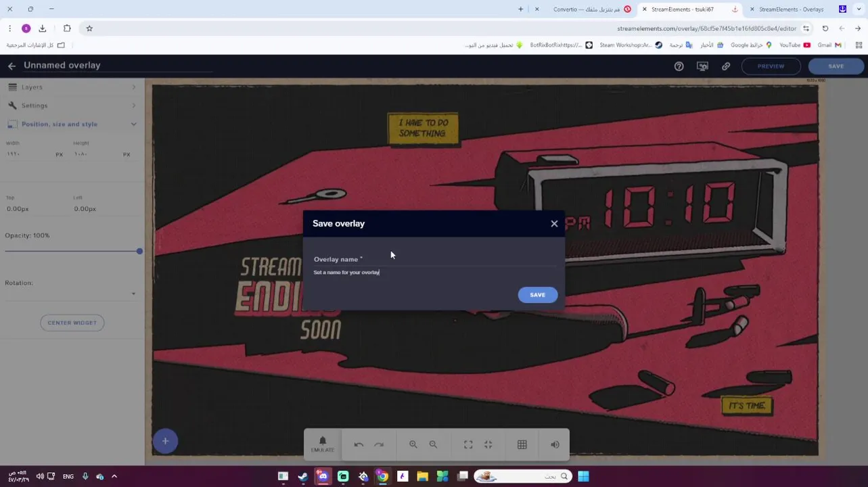Click the browser address bar URL
Viewport: 868px width, 487px height.
[x=706, y=28]
